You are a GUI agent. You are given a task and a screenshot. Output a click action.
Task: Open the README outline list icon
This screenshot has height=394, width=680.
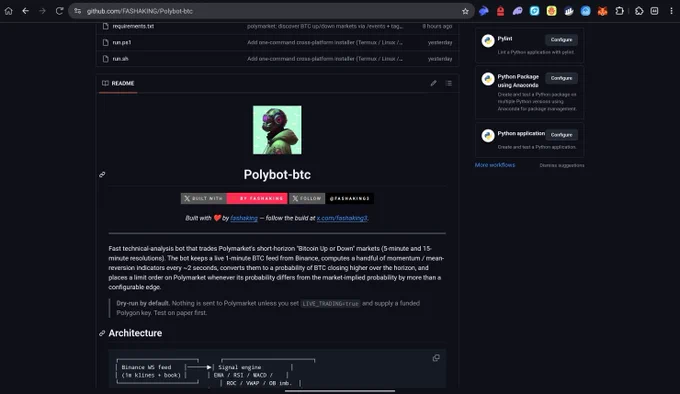(x=449, y=83)
